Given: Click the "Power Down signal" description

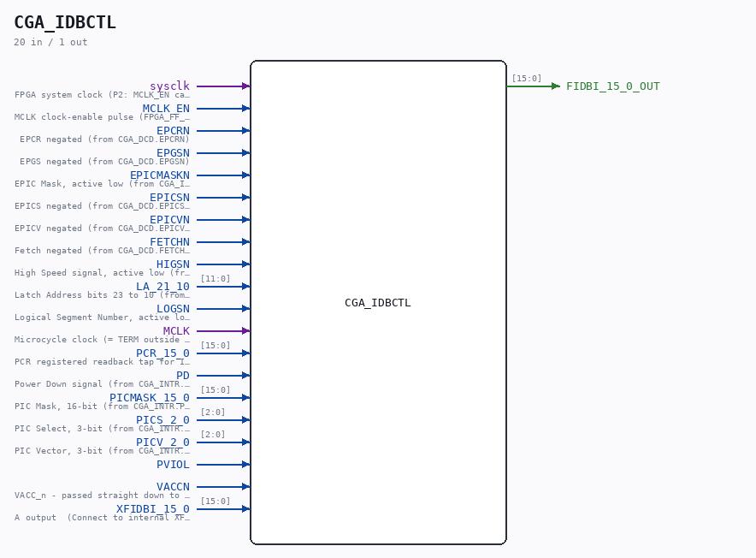Looking at the screenshot, I should coord(103,383).
